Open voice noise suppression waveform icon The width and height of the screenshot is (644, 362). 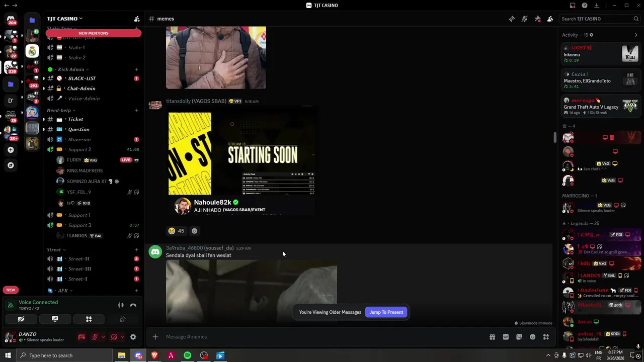(x=121, y=305)
